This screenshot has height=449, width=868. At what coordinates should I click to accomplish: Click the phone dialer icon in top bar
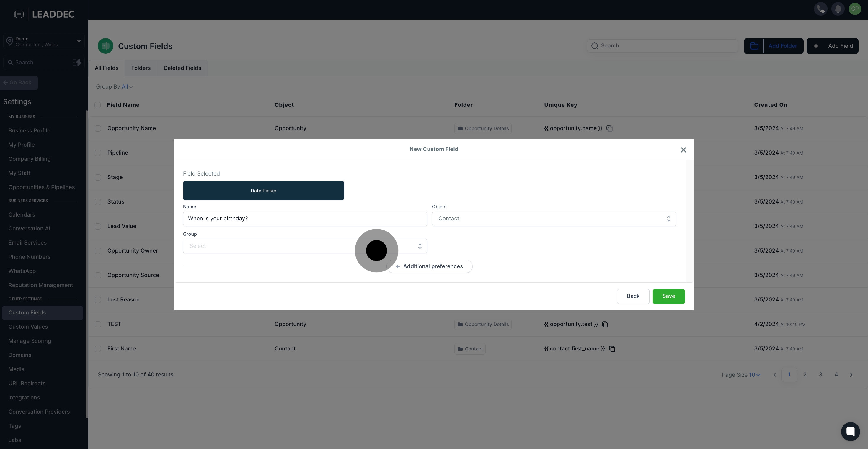pyautogui.click(x=820, y=9)
